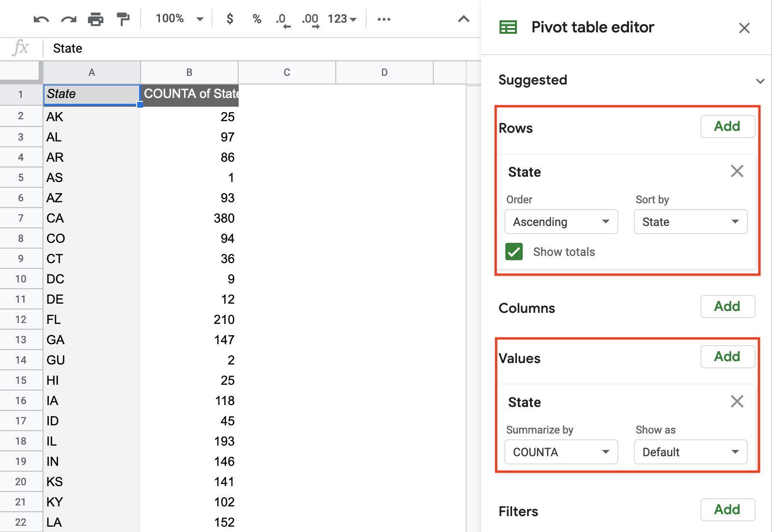This screenshot has width=772, height=532.
Task: Click the select-all corner box
Action: coord(21,72)
